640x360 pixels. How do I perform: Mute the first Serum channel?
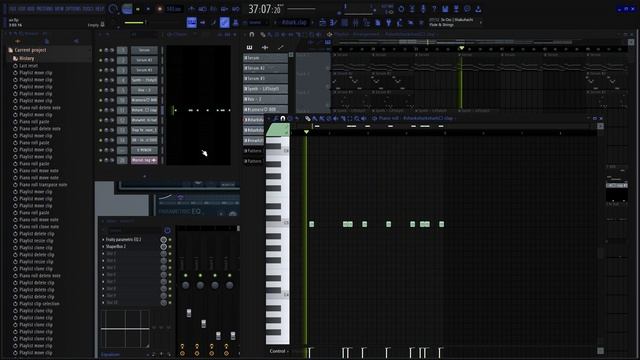[x=101, y=50]
